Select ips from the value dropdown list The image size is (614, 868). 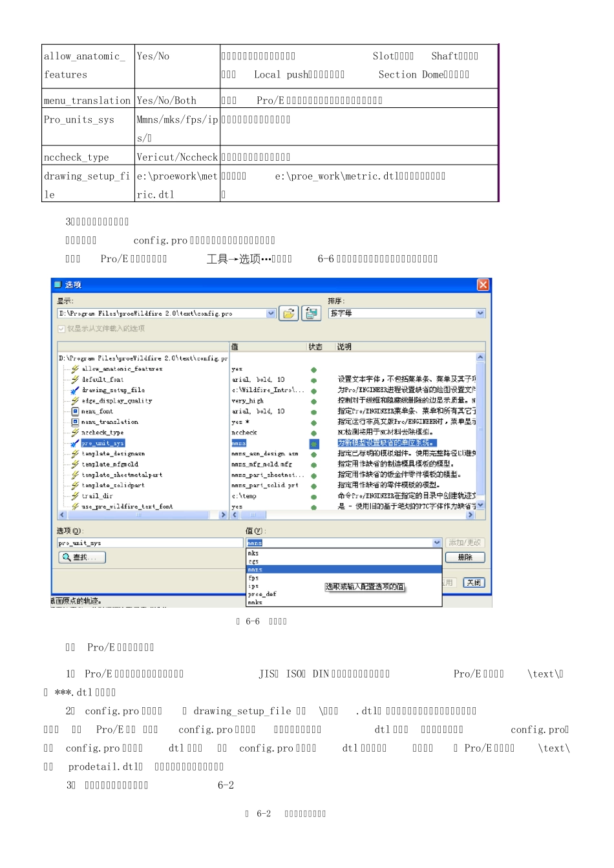coord(344,586)
